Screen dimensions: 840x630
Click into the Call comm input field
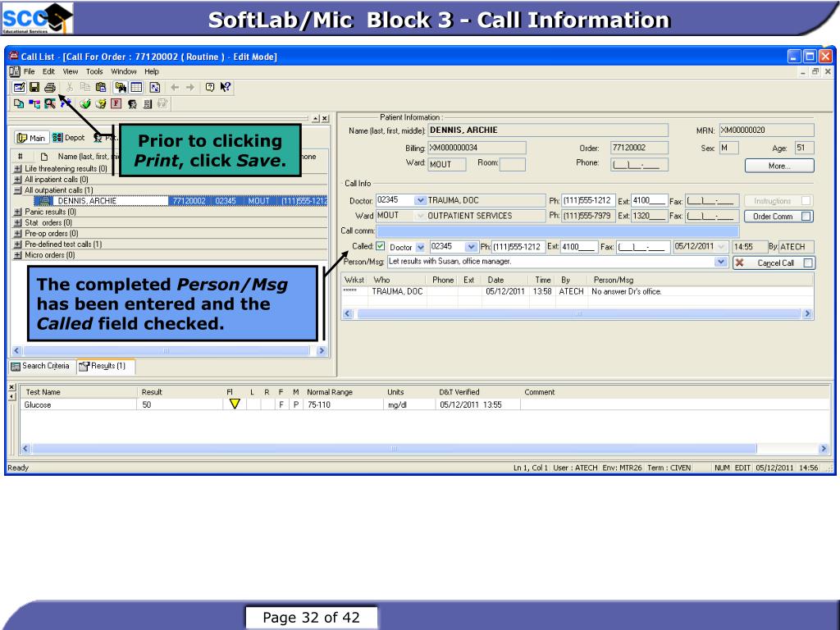point(558,231)
